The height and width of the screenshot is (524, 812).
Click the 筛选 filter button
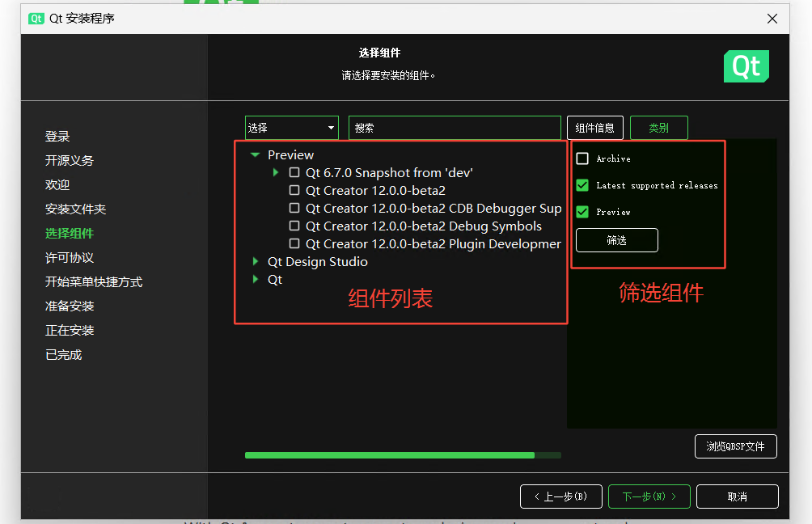[617, 240]
